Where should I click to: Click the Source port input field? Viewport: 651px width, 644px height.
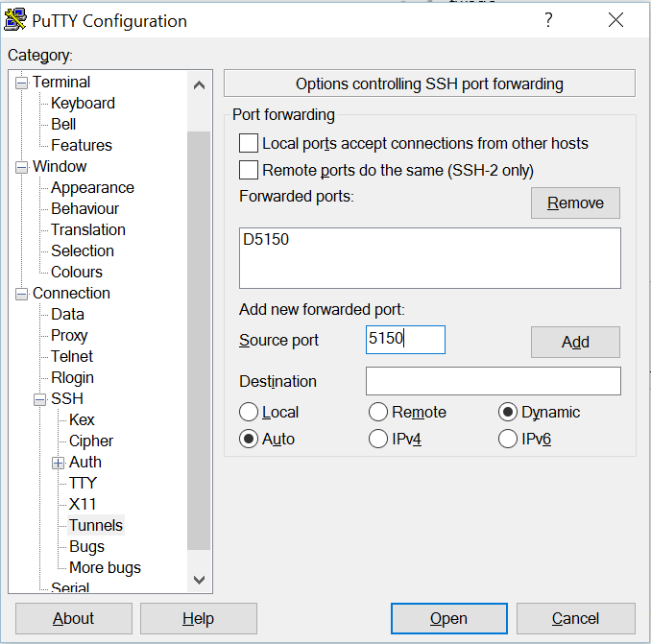405,340
